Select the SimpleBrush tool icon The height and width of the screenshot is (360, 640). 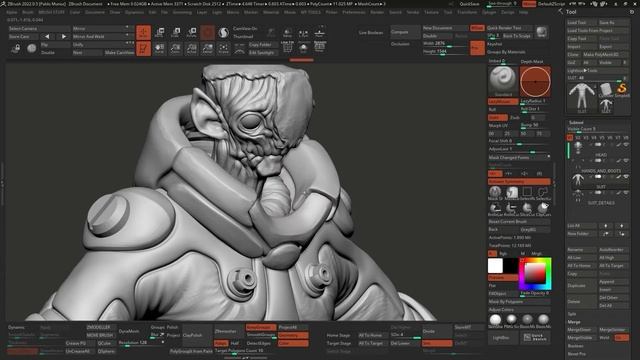[622, 89]
